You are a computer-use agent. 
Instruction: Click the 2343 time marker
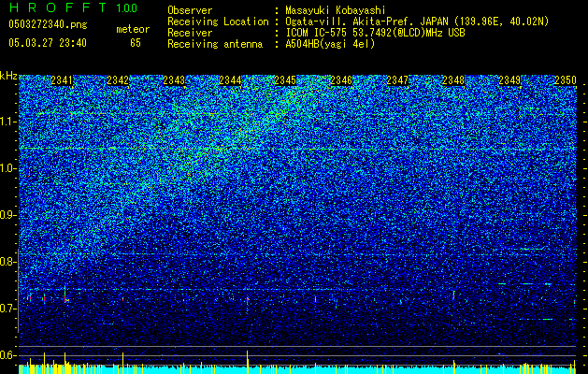174,80
